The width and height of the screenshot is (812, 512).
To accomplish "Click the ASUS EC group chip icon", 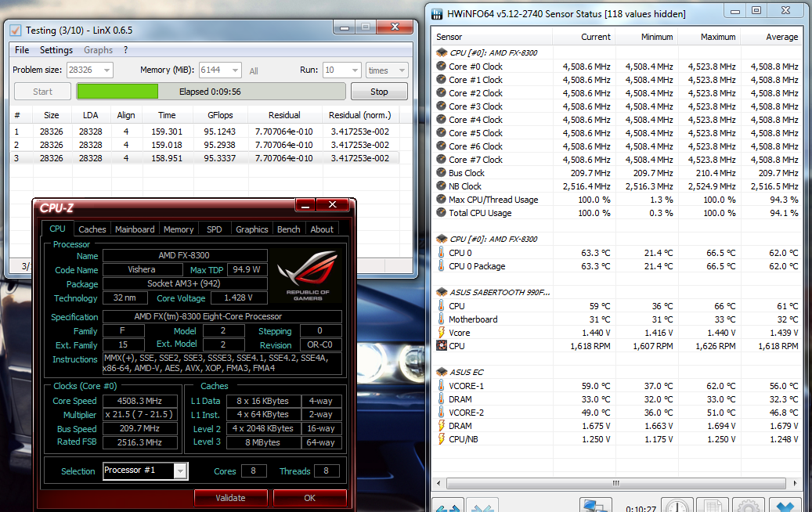I will [441, 372].
